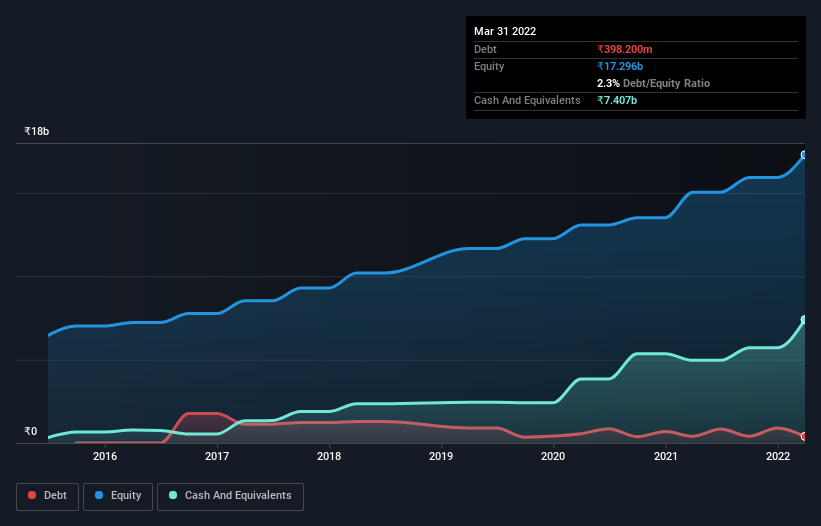The image size is (821, 526).
Task: Toggle the Equity series legend button
Action: pyautogui.click(x=118, y=496)
